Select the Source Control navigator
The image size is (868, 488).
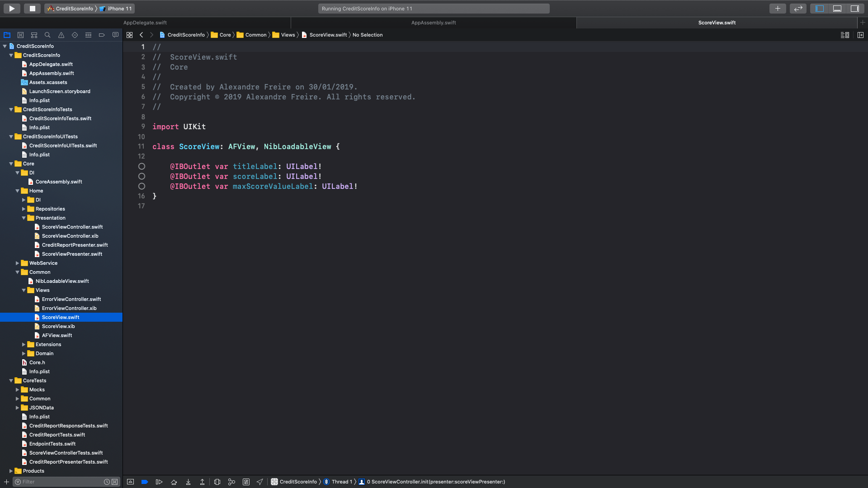20,35
